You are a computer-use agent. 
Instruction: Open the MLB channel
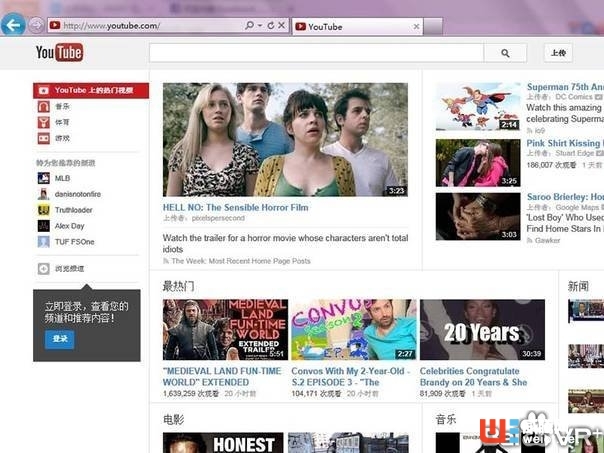tap(62, 178)
